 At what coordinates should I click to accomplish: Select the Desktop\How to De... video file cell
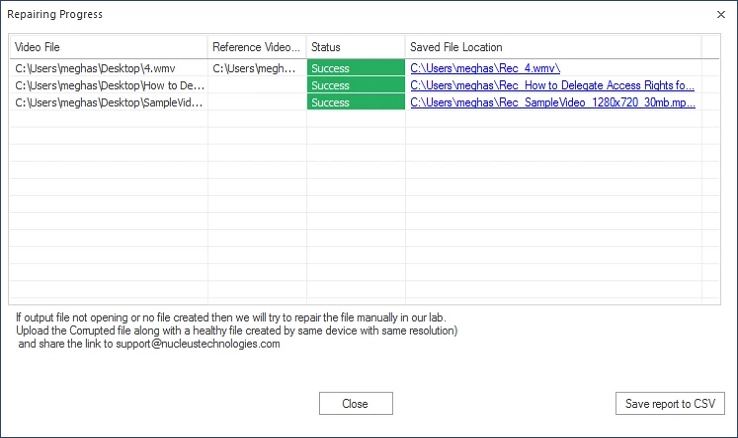[108, 86]
